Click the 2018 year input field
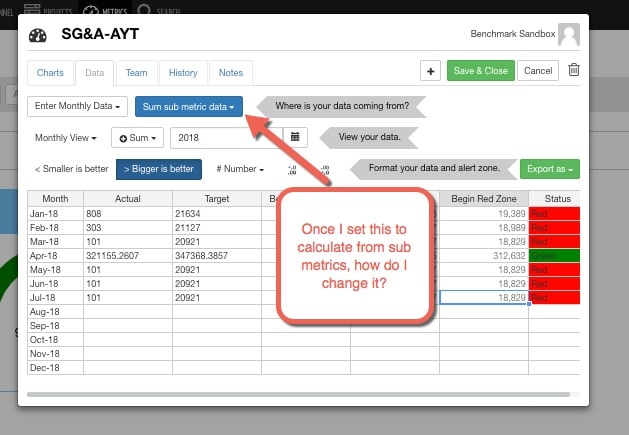The width and height of the screenshot is (629, 435). 226,138
